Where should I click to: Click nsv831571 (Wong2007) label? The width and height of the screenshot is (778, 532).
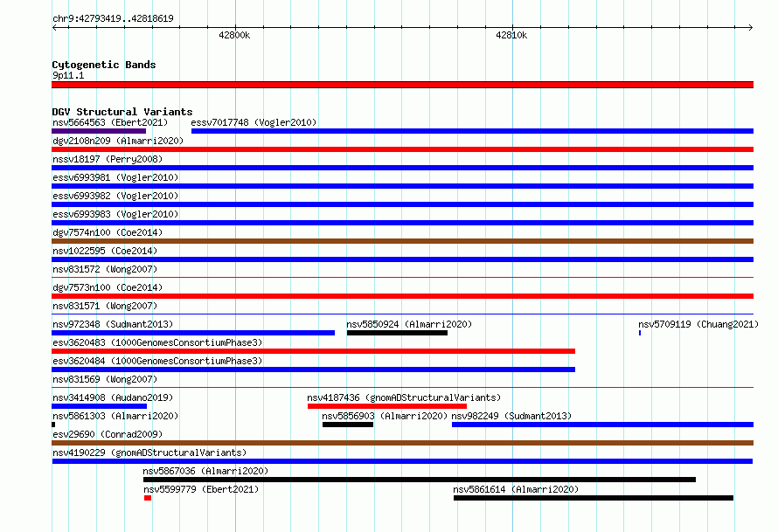point(105,306)
